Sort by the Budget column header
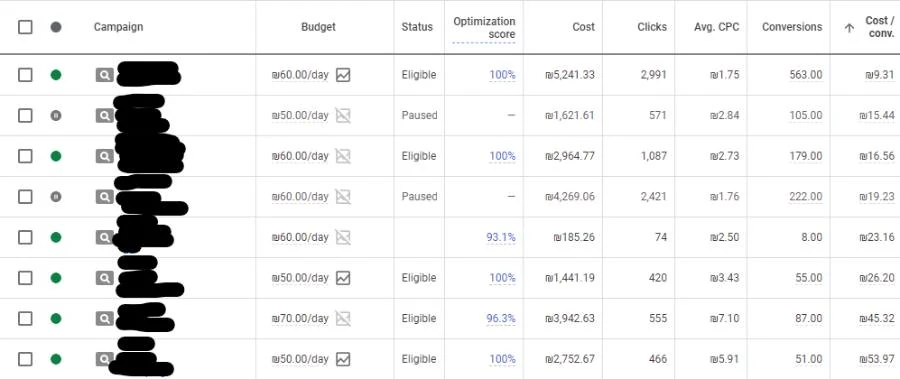Screen dimensions: 900x379 point(318,27)
